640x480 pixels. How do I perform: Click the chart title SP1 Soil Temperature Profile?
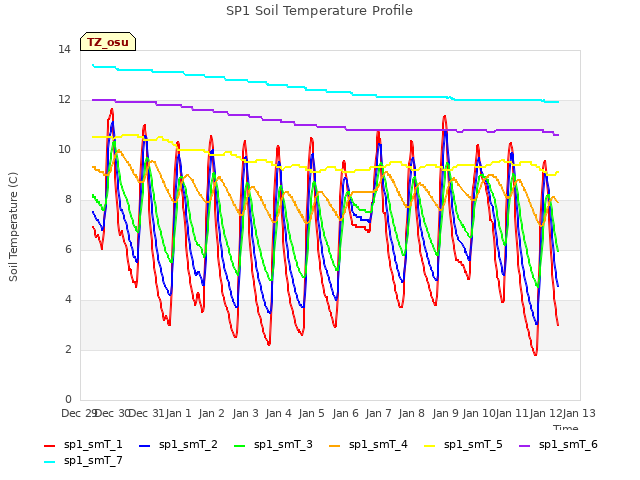click(x=319, y=11)
